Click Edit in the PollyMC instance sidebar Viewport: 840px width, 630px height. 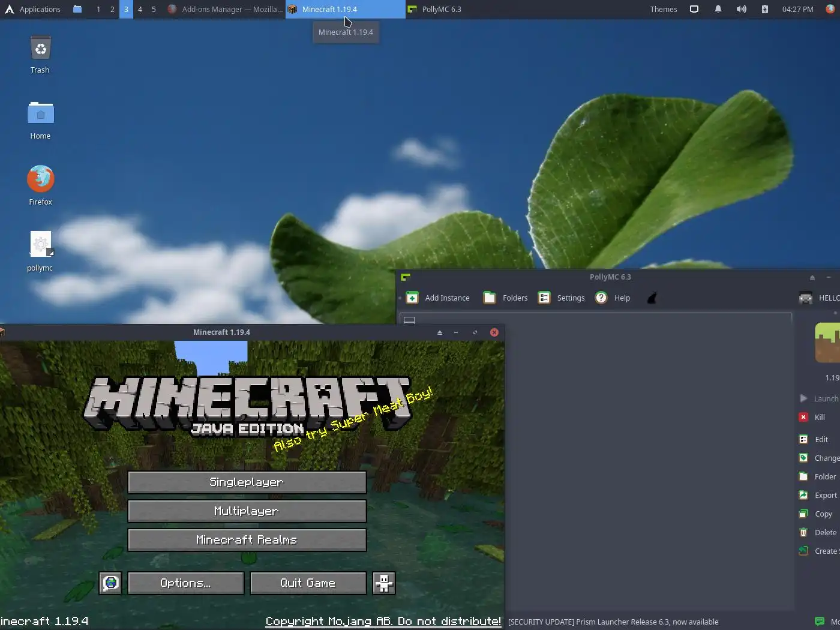(x=814, y=439)
